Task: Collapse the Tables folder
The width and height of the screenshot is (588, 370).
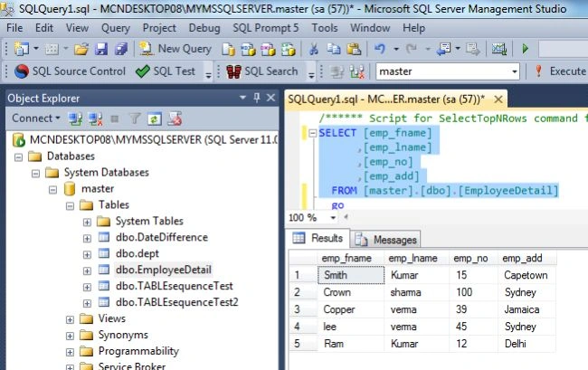Action: click(x=71, y=205)
